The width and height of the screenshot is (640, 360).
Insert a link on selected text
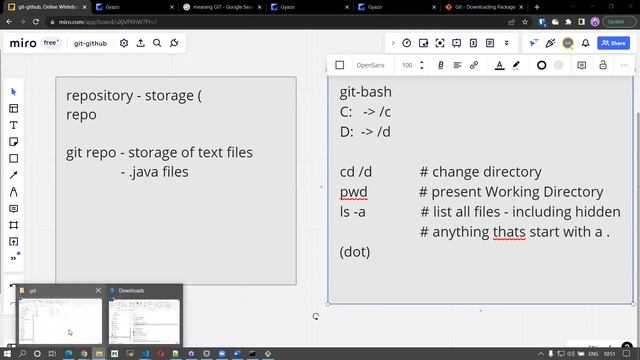[474, 65]
